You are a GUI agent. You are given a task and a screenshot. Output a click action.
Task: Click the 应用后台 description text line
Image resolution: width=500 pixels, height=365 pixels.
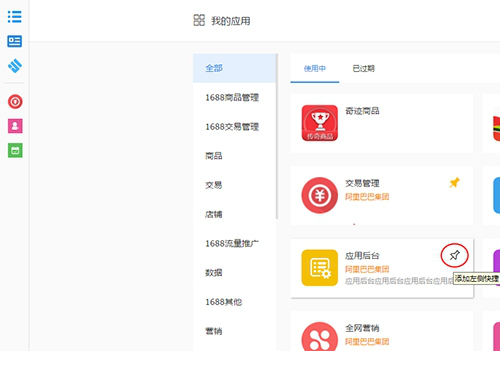tap(399, 281)
